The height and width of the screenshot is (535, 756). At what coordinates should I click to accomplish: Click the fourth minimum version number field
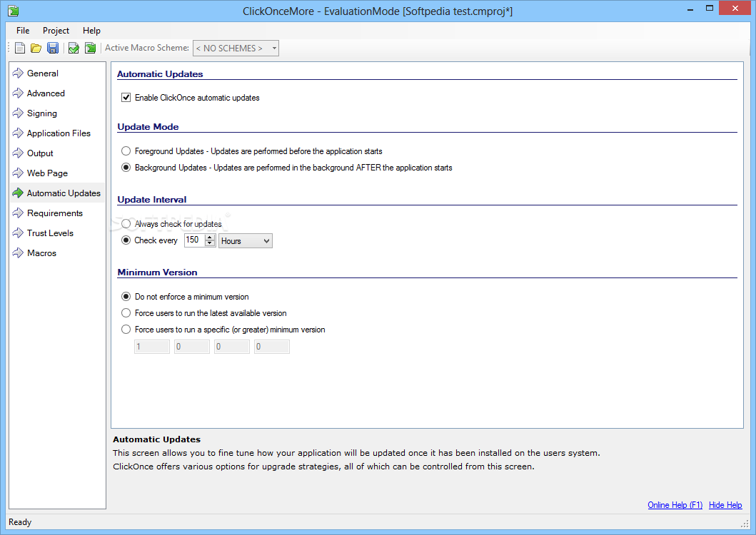point(272,347)
